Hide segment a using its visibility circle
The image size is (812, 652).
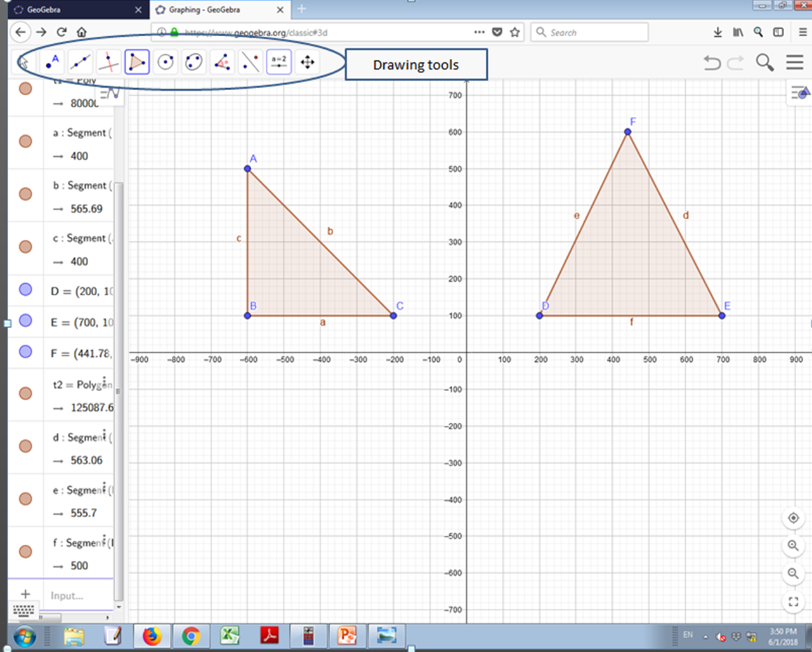coord(25,141)
